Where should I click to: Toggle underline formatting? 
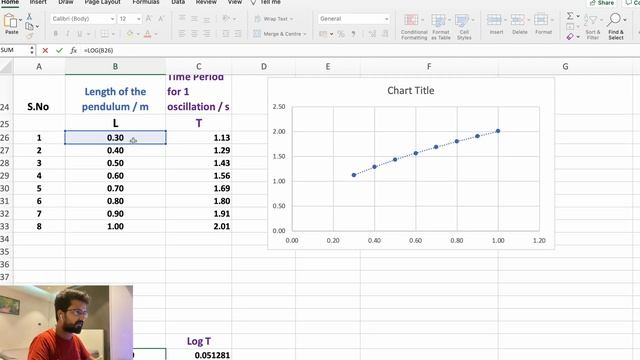click(79, 34)
